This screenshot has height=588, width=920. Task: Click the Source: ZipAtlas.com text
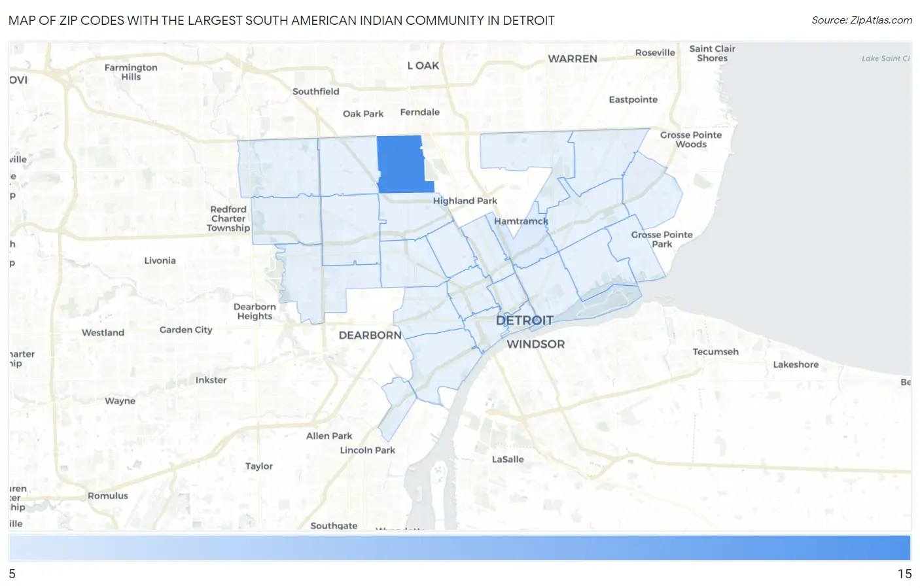[x=862, y=20]
